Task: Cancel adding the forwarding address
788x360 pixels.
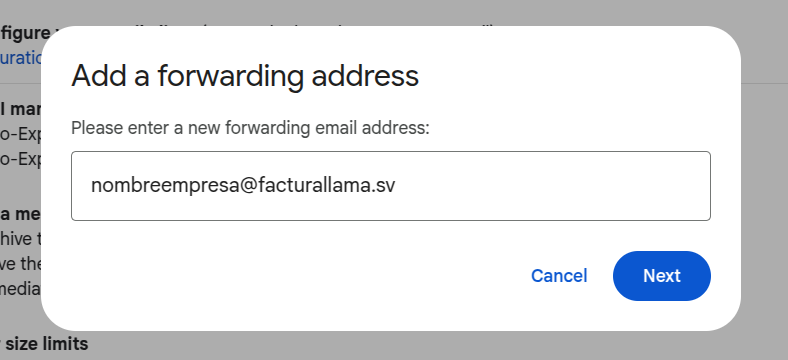Action: [559, 276]
